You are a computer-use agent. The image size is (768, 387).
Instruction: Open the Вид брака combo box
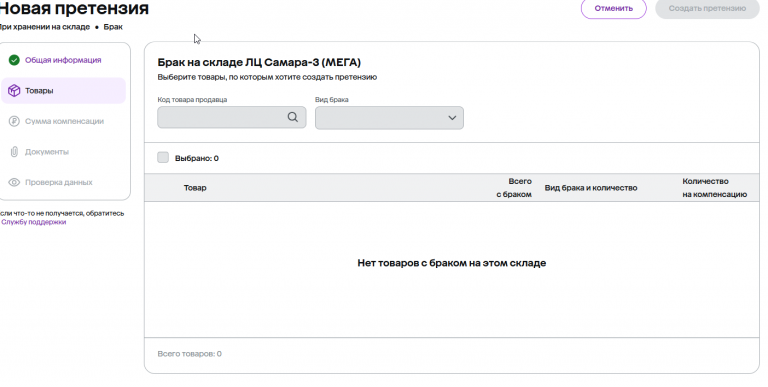tap(389, 118)
